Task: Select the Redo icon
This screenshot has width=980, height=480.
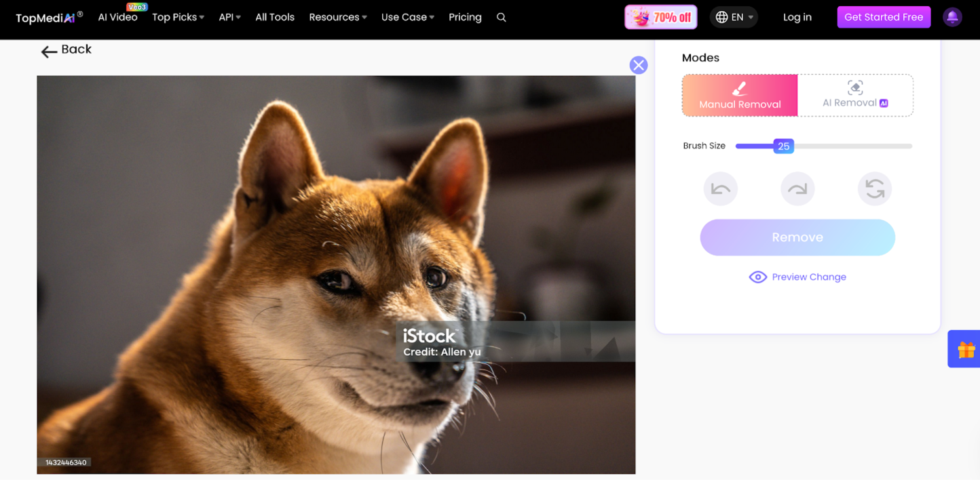Action: click(x=797, y=188)
